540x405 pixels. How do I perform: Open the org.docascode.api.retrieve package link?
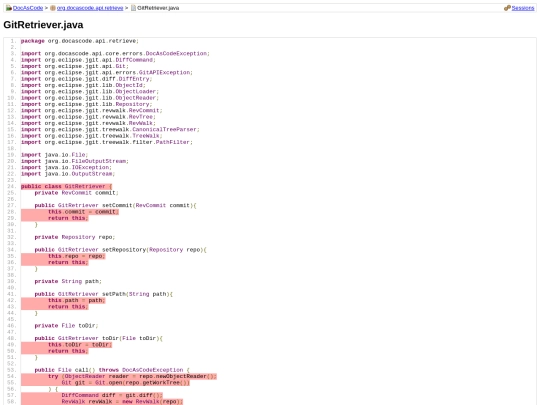tap(90, 8)
